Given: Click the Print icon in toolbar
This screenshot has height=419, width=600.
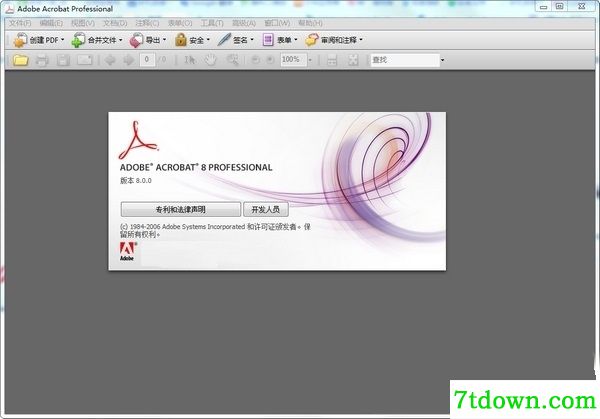Looking at the screenshot, I should click(42, 60).
